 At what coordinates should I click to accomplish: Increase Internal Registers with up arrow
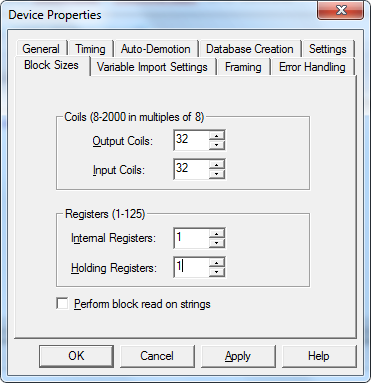tap(217, 234)
